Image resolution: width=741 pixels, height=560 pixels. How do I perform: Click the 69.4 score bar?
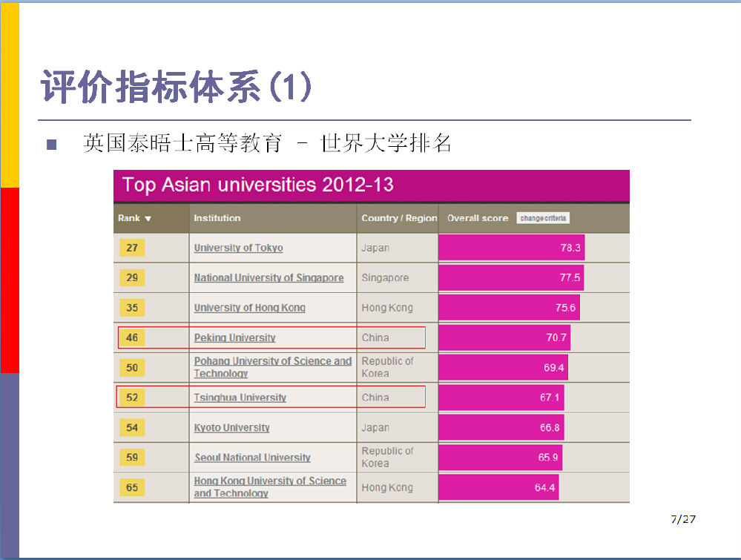coord(504,367)
